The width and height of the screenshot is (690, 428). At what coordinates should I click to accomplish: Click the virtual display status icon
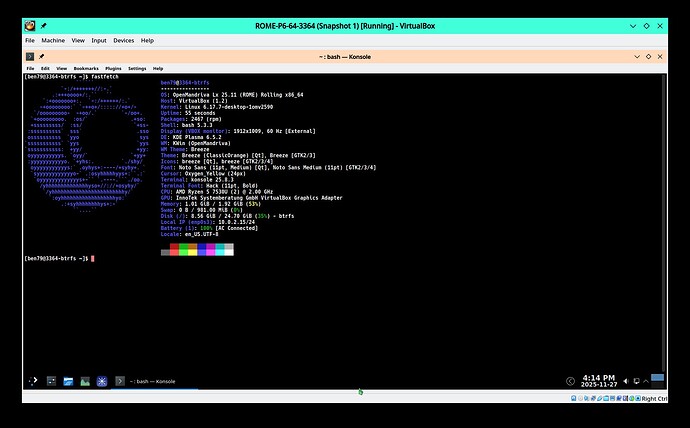tap(613, 398)
